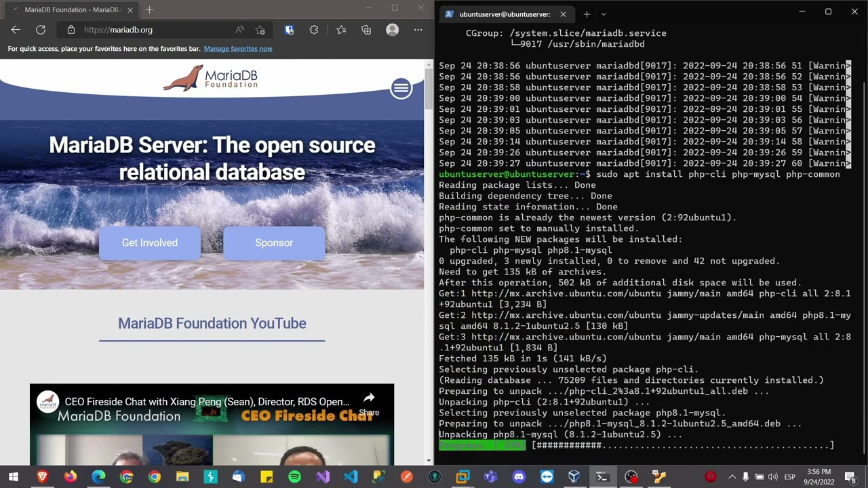
Task: Open File Explorer from taskbar
Action: 182,477
